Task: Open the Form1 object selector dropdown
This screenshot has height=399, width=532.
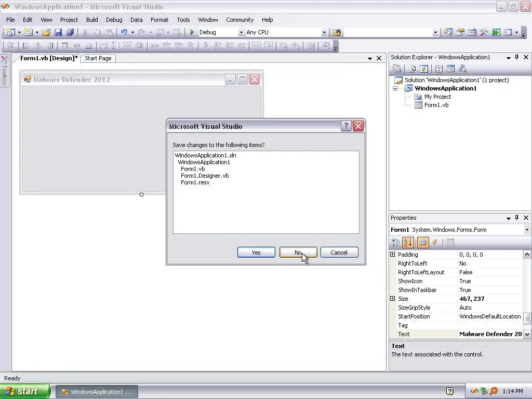Action: [x=527, y=230]
